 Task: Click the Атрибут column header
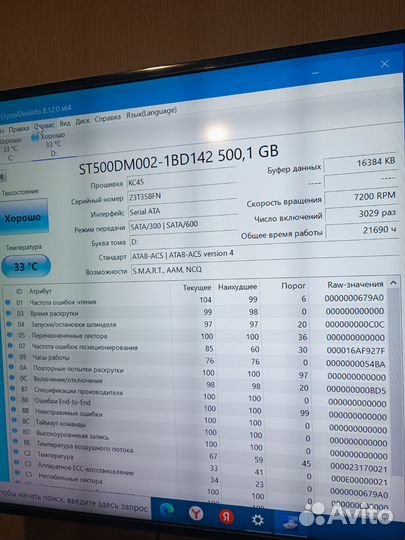click(x=40, y=291)
